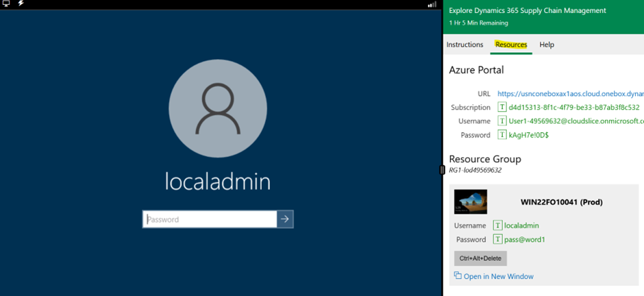Image resolution: width=644 pixels, height=296 pixels.
Task: Open the Help tab
Action: point(547,45)
